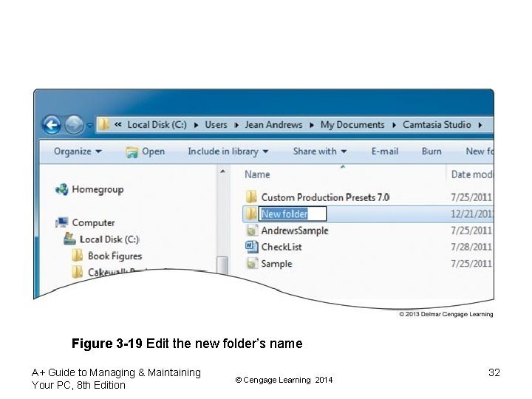
Task: Click the folder icon in address bar
Action: (x=103, y=125)
